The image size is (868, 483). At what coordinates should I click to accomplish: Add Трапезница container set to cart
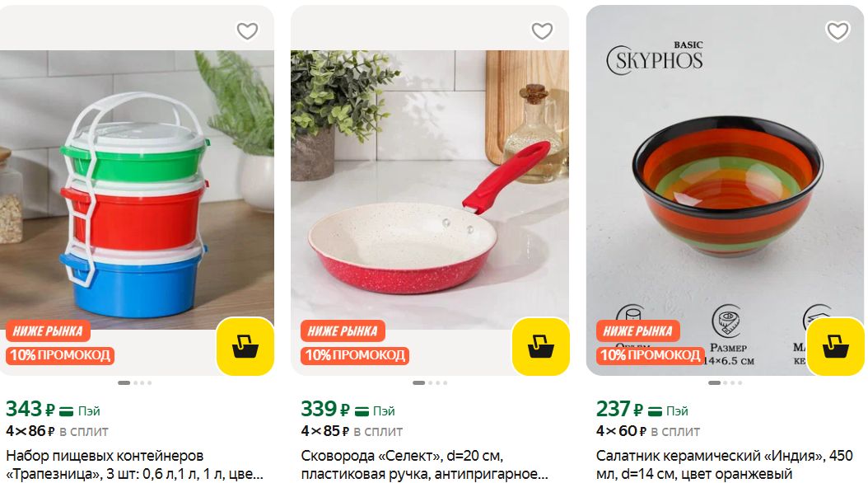tap(245, 347)
